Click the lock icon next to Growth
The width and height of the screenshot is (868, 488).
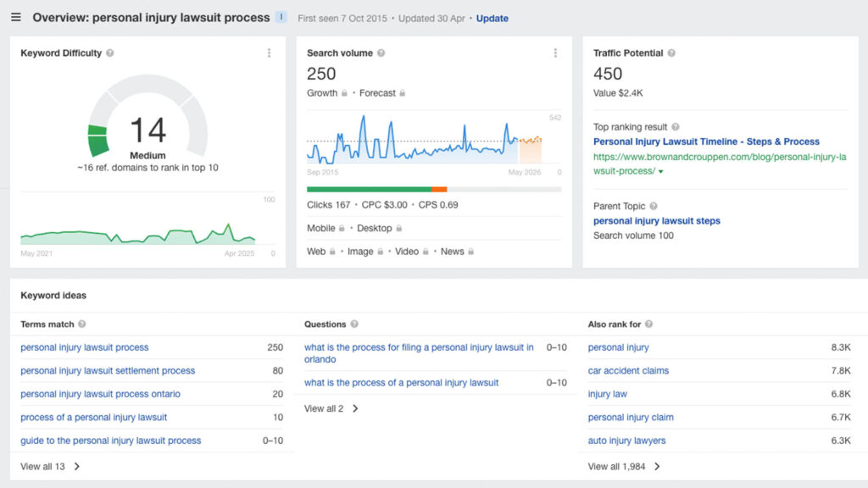coord(344,93)
